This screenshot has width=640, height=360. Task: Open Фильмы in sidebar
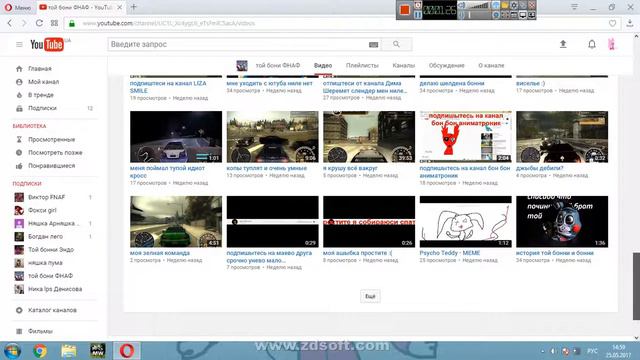(40, 331)
